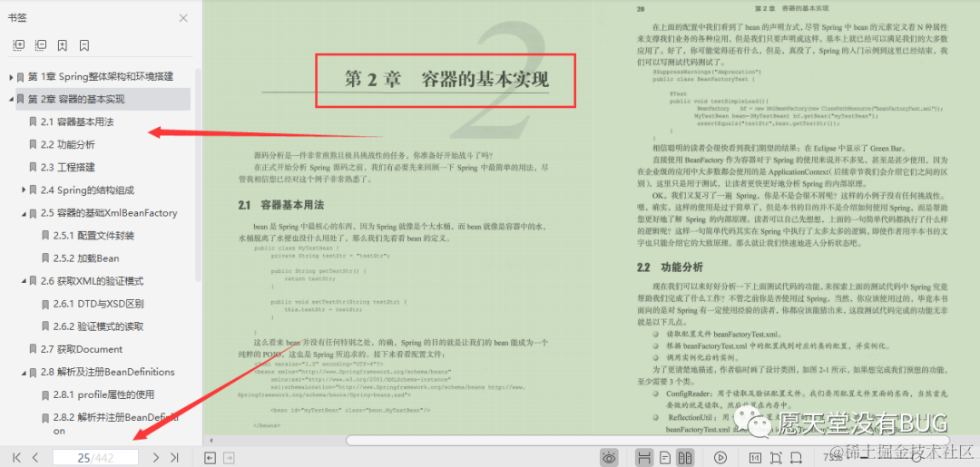980x467 pixels.
Task: Click the 书签 panel title
Action: [x=17, y=18]
